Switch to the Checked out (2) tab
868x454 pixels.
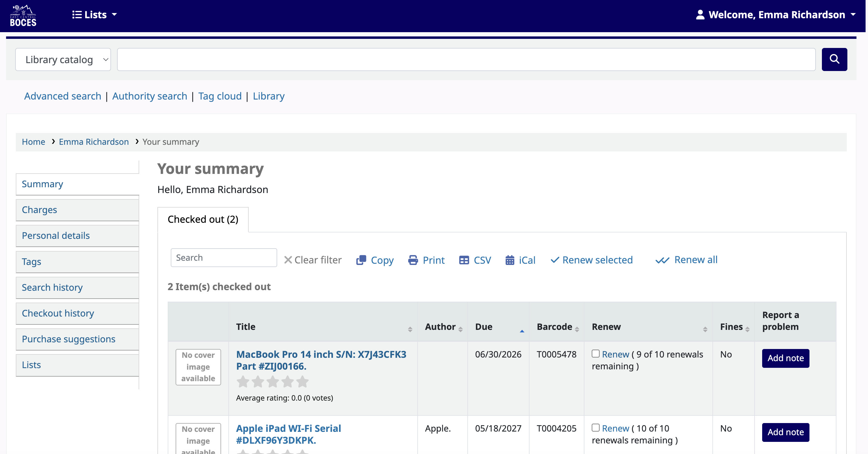203,219
